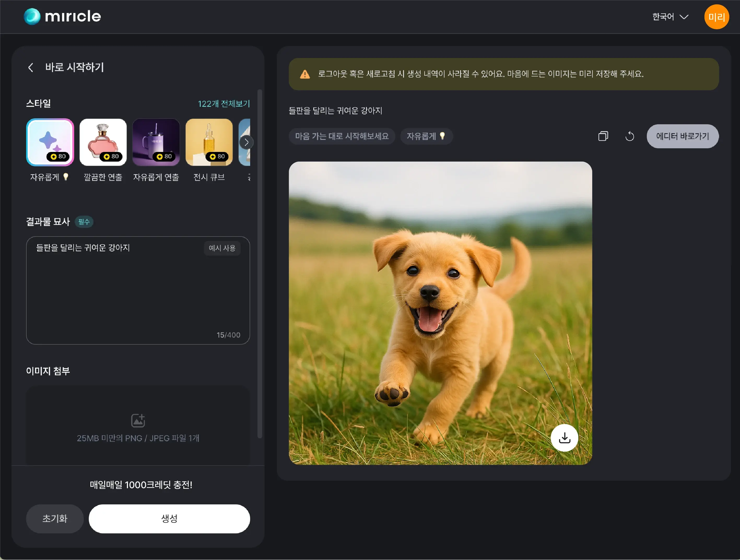Click the regenerate circular arrow icon

click(629, 136)
